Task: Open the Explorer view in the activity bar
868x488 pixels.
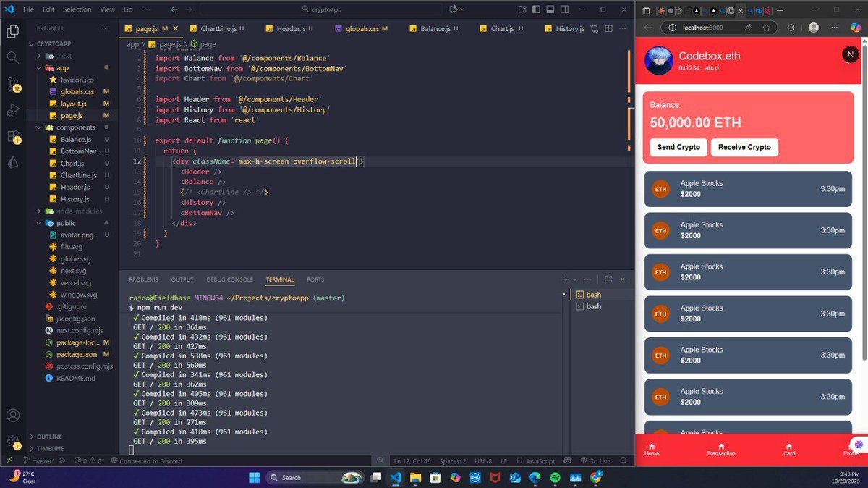Action: coord(12,31)
